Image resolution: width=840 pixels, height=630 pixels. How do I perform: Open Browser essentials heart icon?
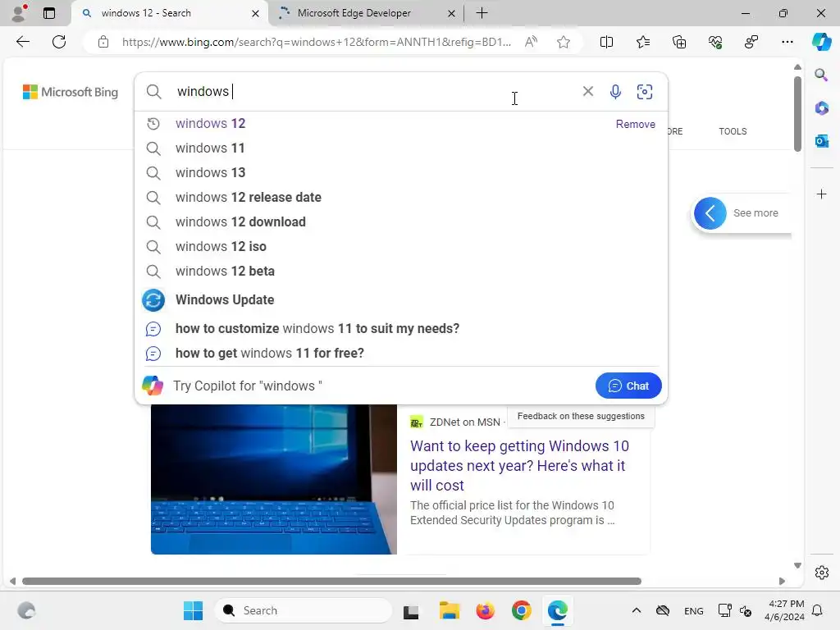715,42
